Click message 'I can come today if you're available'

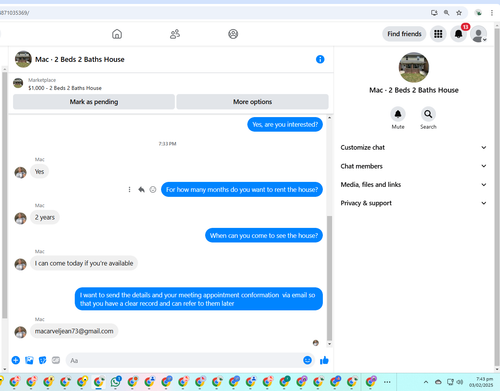84,263
